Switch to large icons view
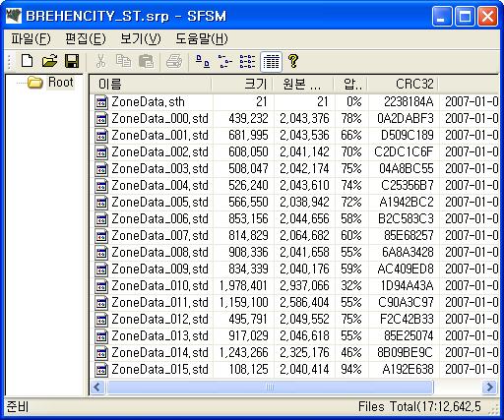The width and height of the screenshot is (504, 420). click(x=203, y=61)
